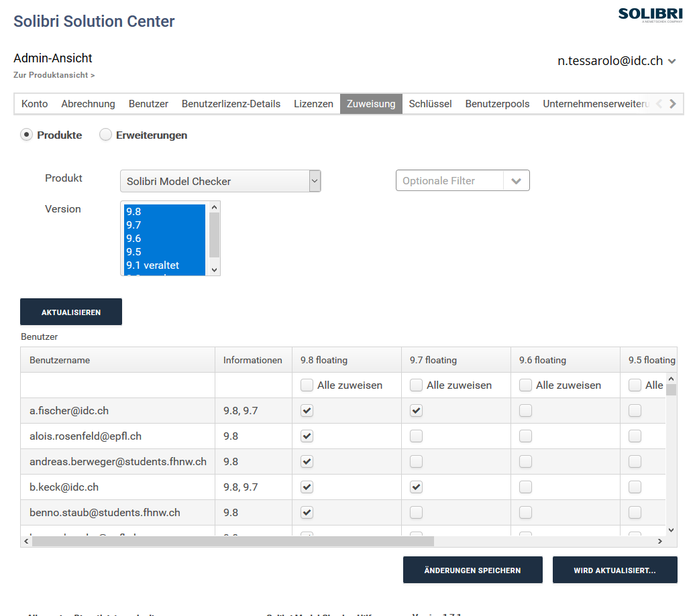Click the WIRD AKTUALISIERT... button
The image size is (697, 616).
[614, 570]
